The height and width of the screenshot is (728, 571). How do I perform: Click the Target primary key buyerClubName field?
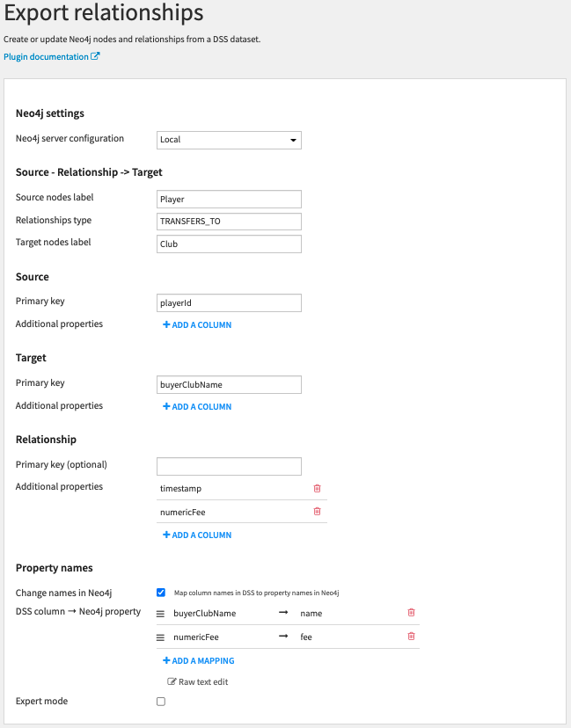point(229,384)
